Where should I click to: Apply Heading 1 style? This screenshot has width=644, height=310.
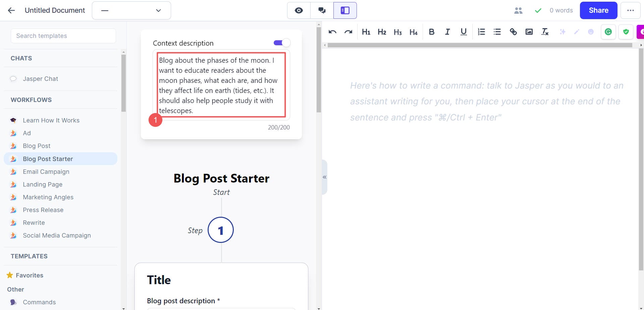click(x=366, y=32)
